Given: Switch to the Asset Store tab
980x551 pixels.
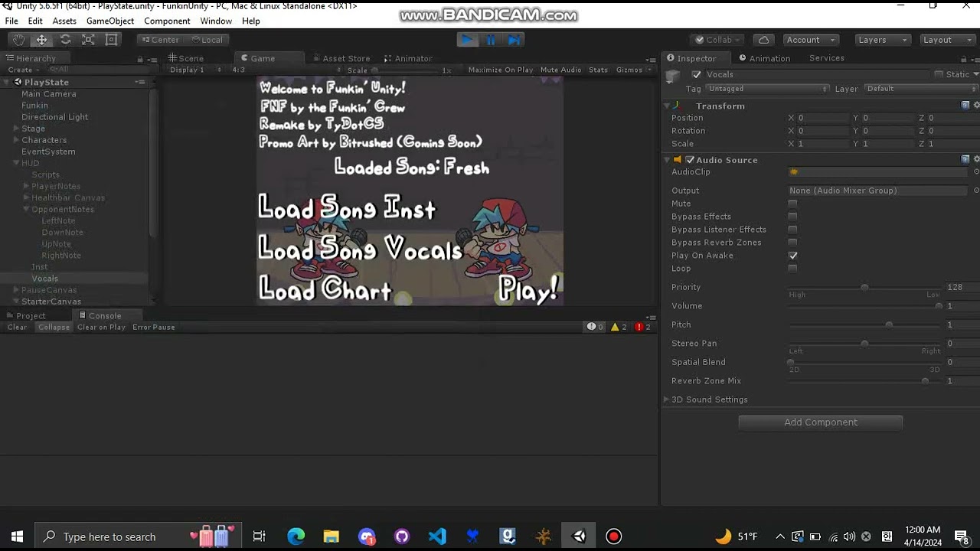Looking at the screenshot, I should pyautogui.click(x=341, y=59).
